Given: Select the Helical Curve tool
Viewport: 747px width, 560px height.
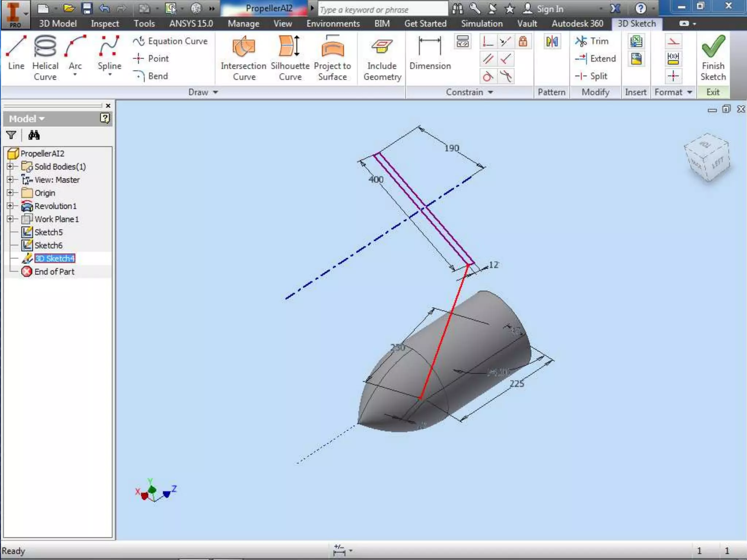Looking at the screenshot, I should (x=45, y=57).
